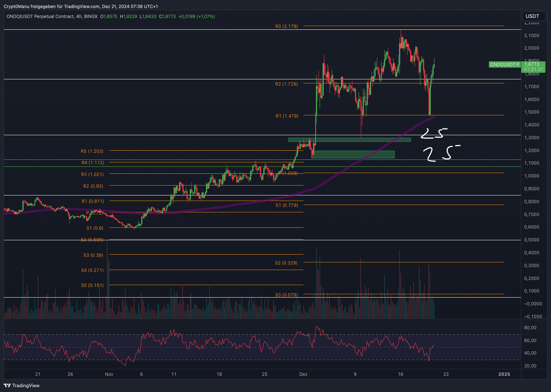Viewport: 551px width, 392px height.
Task: Click the R1 (1.479) pivot label
Action: coord(287,116)
